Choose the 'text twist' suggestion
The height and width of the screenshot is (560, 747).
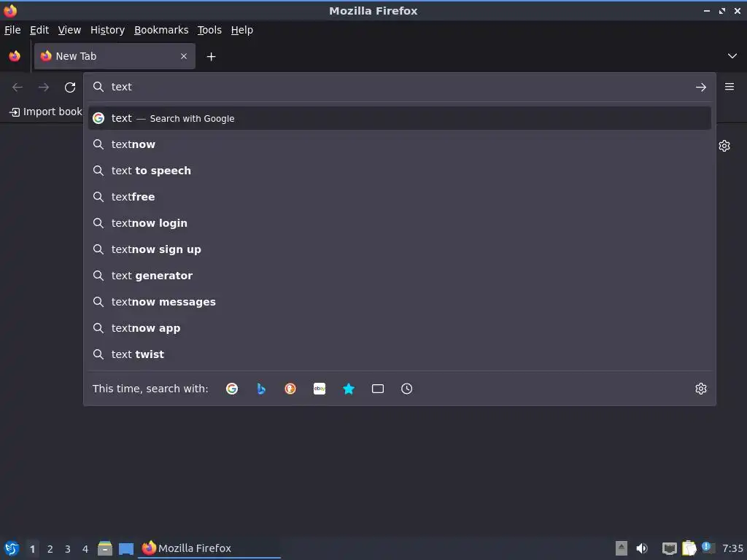point(400,354)
